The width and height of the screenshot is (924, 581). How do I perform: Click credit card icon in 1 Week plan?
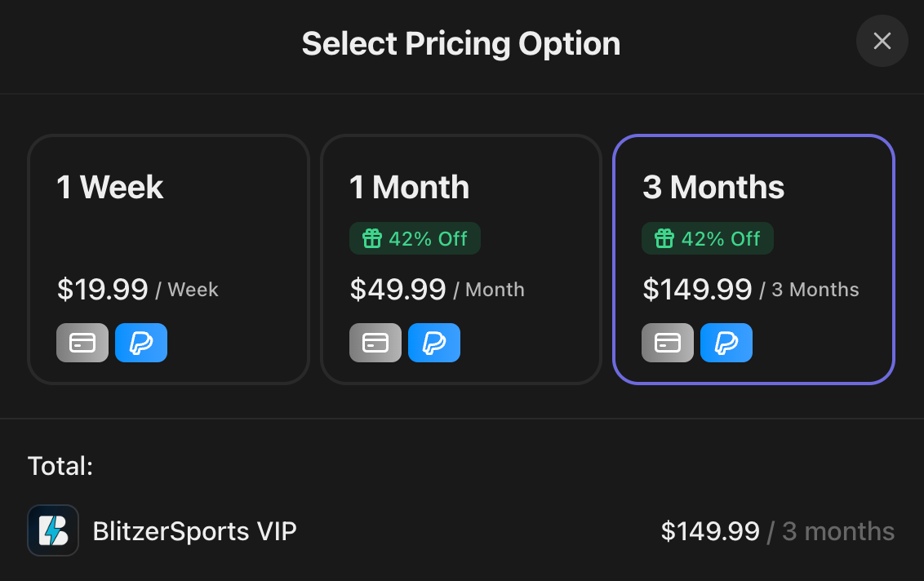82,343
